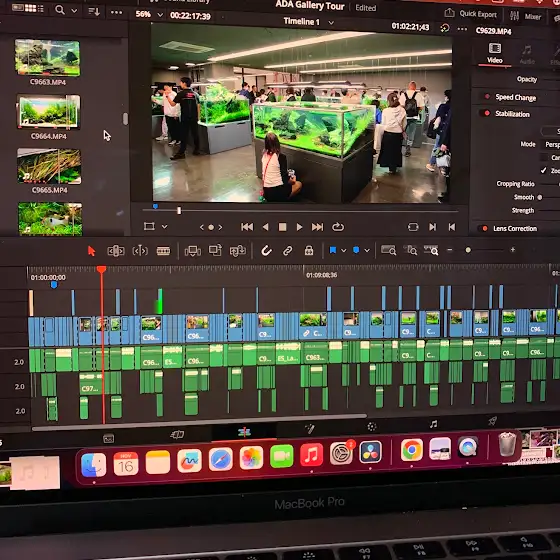Viewport: 560px width, 560px height.
Task: Toggle the Lens Correction enable dot
Action: pyautogui.click(x=485, y=228)
